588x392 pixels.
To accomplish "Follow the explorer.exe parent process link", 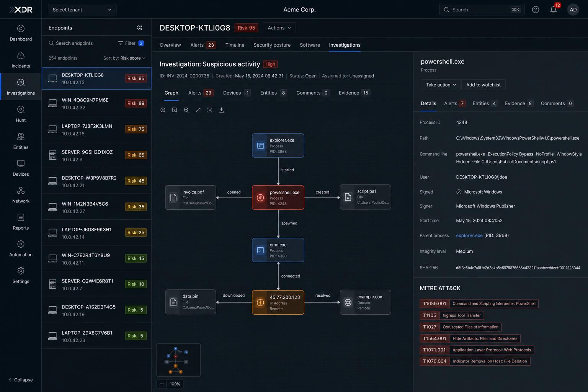I will point(469,235).
